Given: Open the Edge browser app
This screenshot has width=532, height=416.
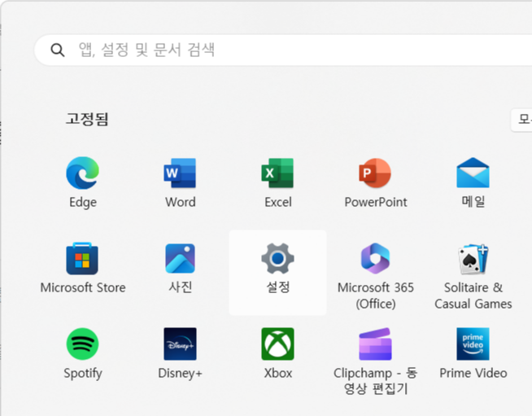Looking at the screenshot, I should (x=82, y=173).
